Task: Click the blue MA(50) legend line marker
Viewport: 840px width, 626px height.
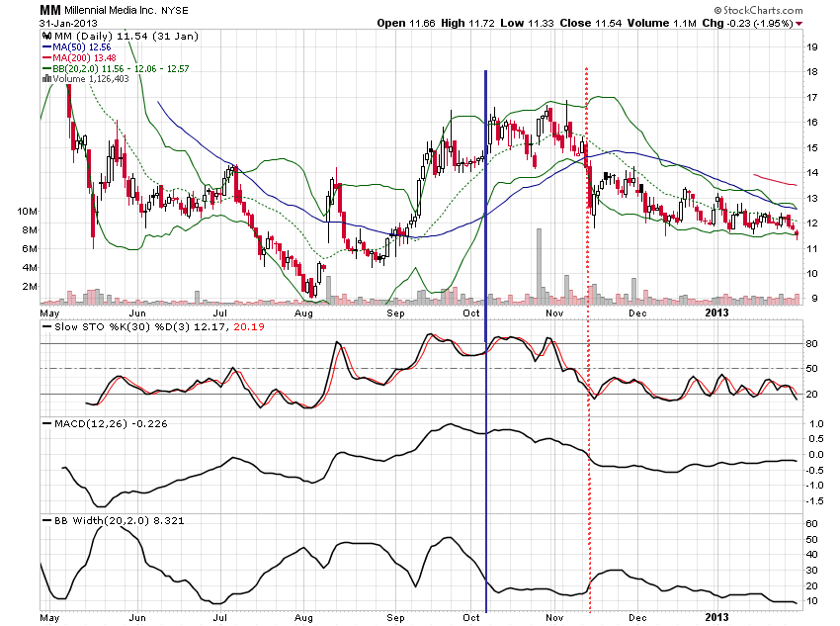Action: click(x=47, y=47)
